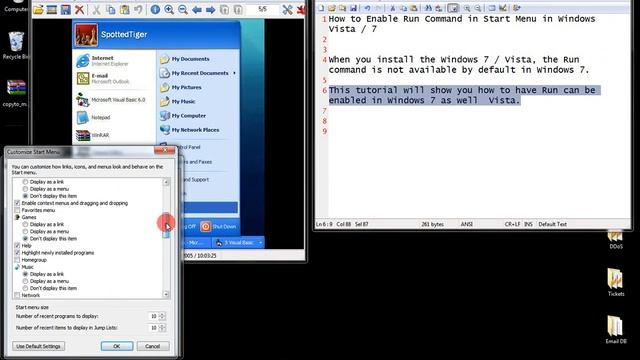The height and width of the screenshot is (360, 640).
Task: Close the Customize Start Menu dialog
Action: (x=164, y=151)
